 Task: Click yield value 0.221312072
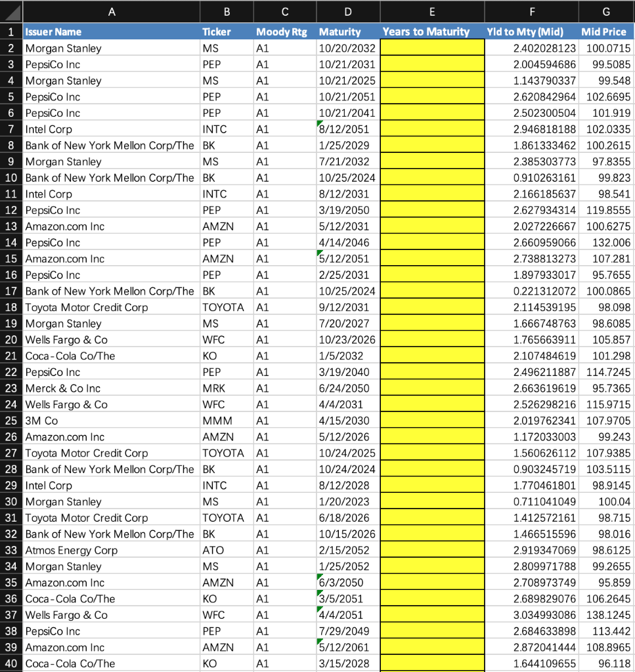point(532,291)
